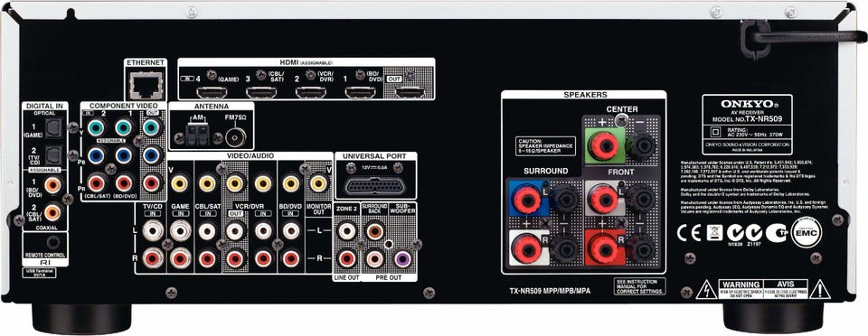
Task: Click the Ethernet RJ45 port
Action: 146,85
